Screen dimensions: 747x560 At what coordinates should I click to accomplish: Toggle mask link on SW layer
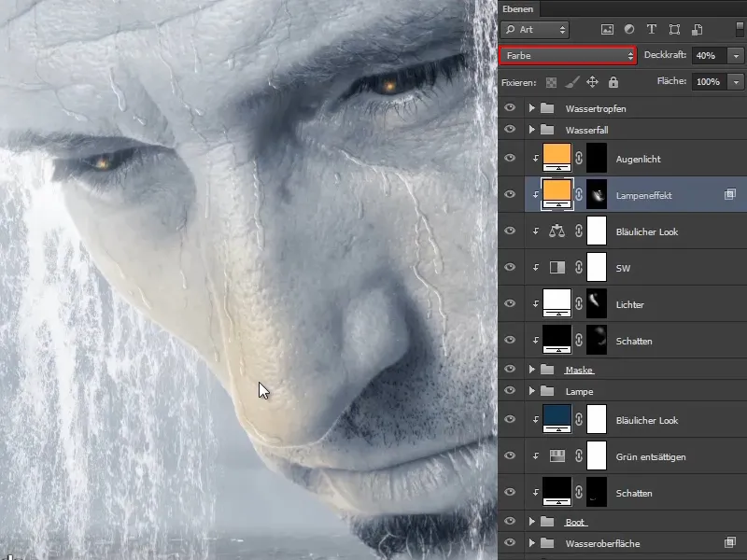click(579, 267)
